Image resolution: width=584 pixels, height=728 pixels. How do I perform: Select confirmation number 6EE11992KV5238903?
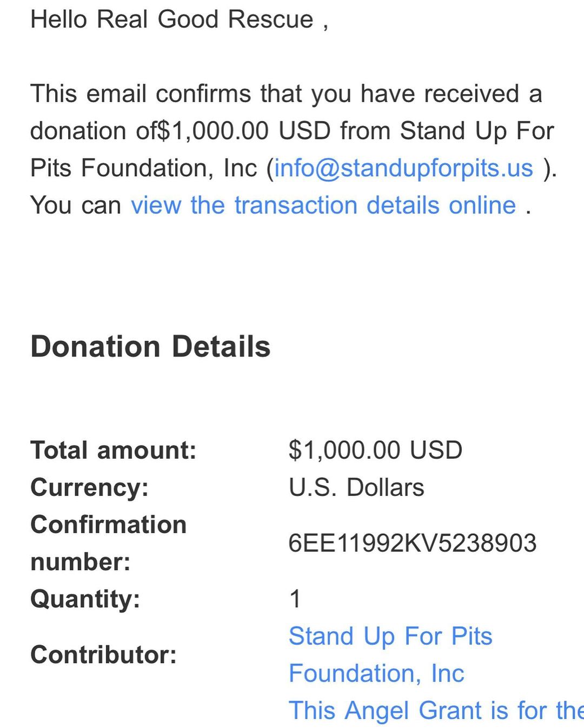(412, 543)
